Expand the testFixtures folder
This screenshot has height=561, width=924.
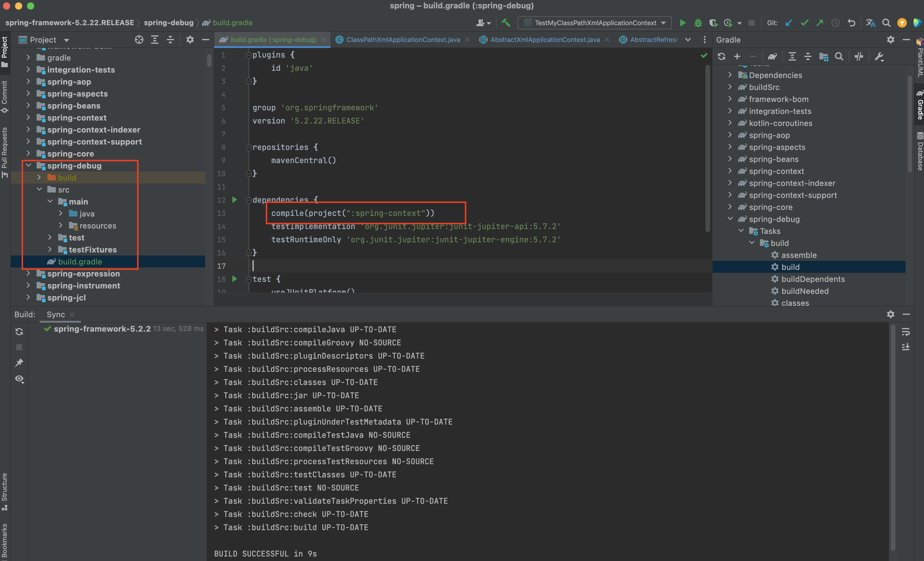(50, 249)
